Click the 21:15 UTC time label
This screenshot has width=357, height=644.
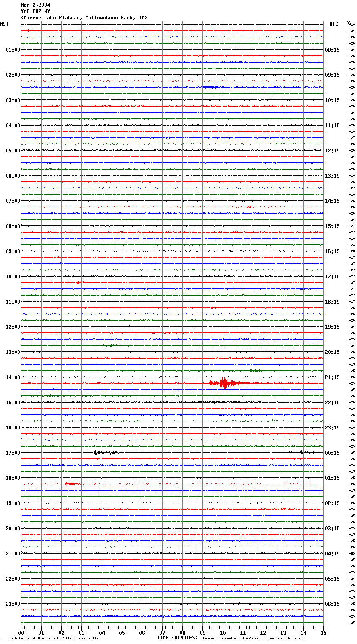pos(332,377)
